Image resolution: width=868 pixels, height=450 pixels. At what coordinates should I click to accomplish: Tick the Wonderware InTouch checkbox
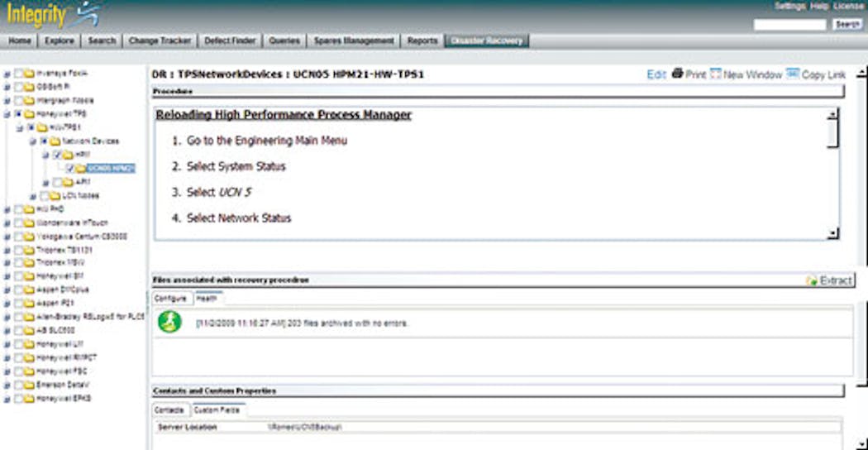pos(18,223)
